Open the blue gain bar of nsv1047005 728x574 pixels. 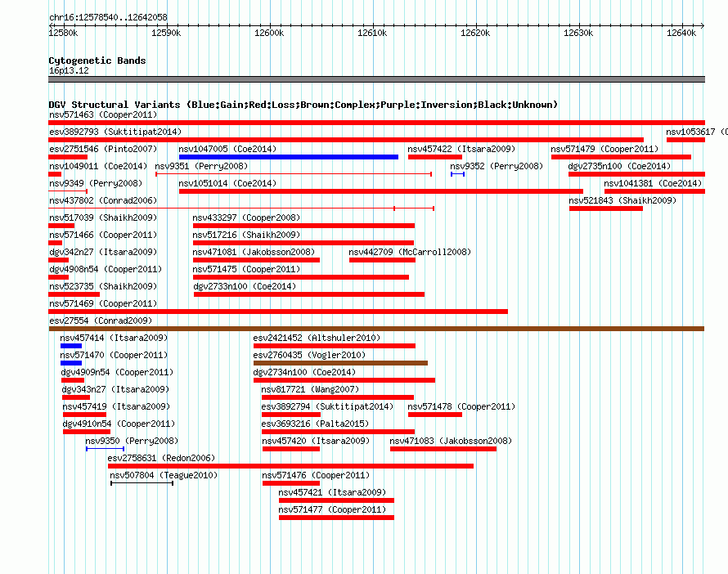(288, 157)
